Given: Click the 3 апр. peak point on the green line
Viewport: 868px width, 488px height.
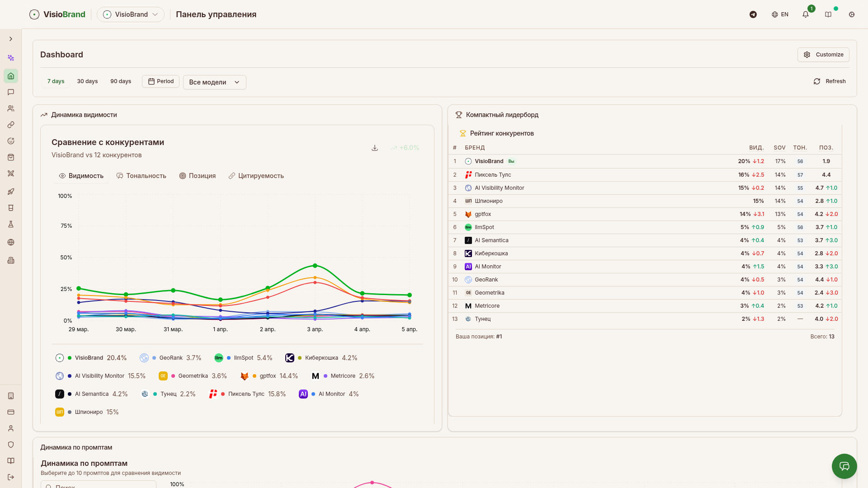Looking at the screenshot, I should [315, 266].
